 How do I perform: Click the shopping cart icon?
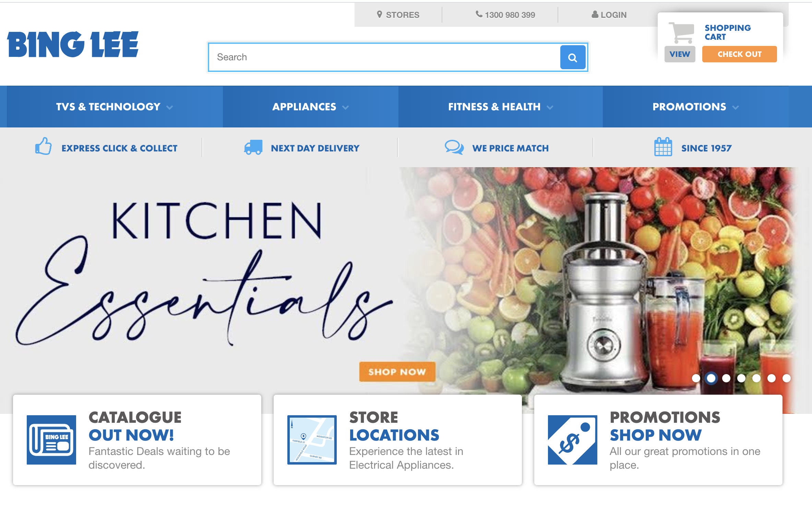click(x=681, y=33)
